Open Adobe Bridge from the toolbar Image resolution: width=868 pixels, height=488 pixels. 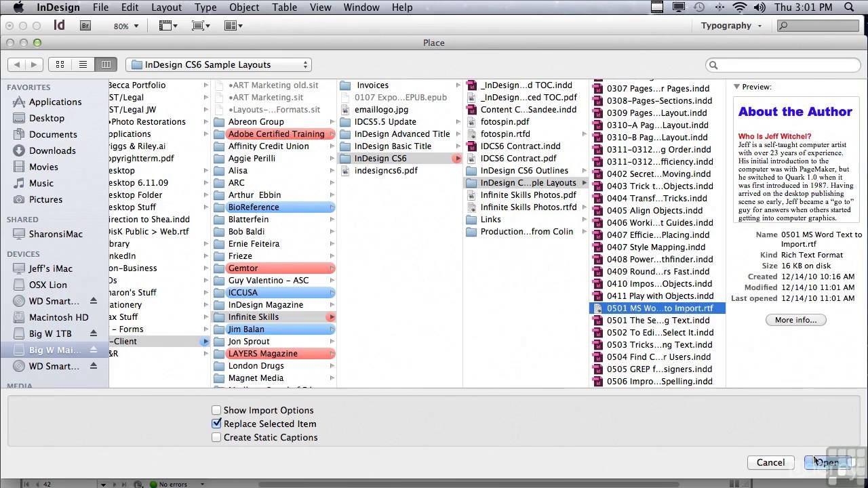point(85,26)
